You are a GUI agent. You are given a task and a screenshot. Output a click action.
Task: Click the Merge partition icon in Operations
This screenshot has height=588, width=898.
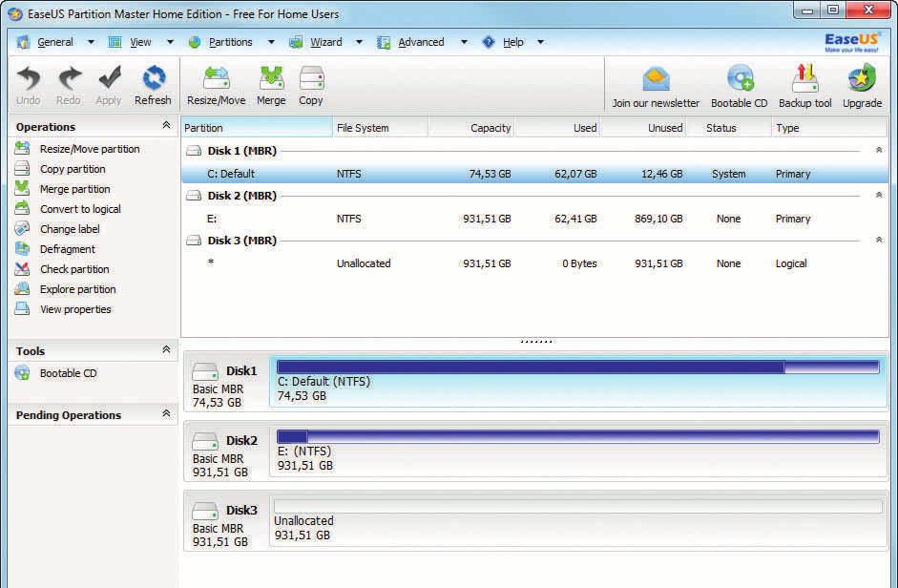(22, 189)
